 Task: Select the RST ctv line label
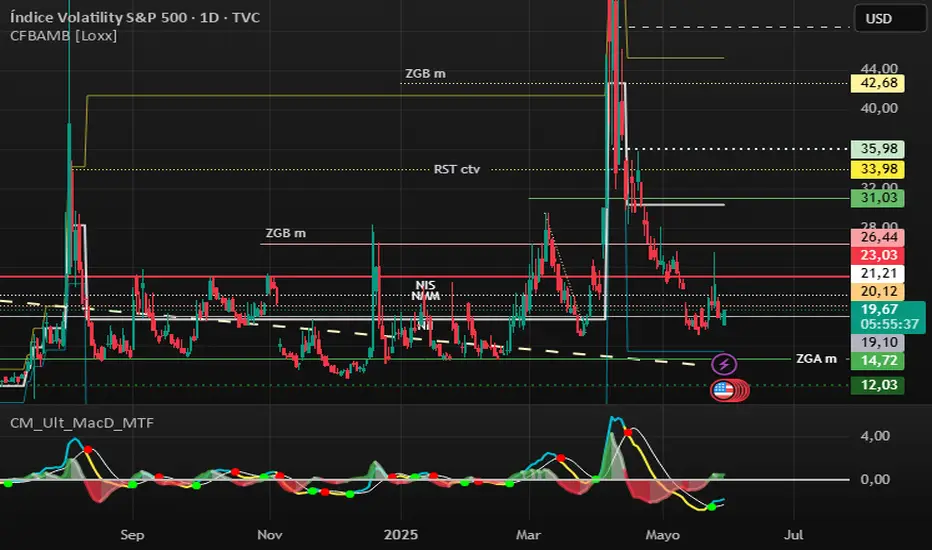coord(456,169)
